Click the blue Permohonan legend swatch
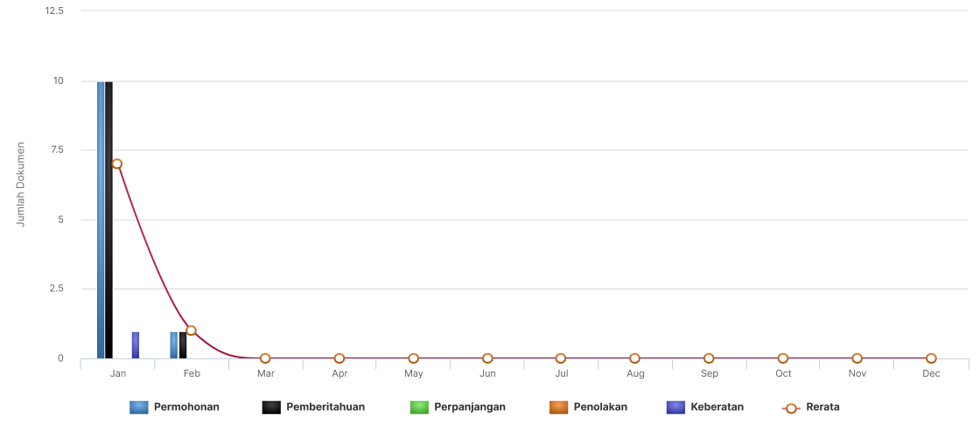 coord(138,407)
